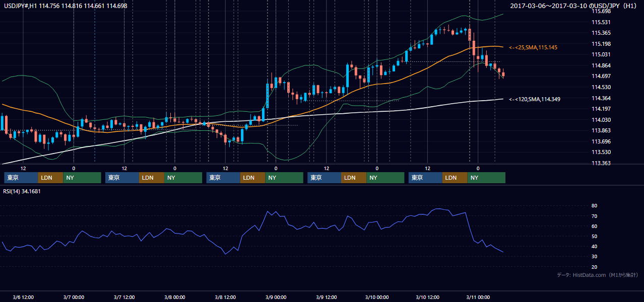Click RSI scale value 20
The width and height of the screenshot is (644, 302).
point(594,267)
